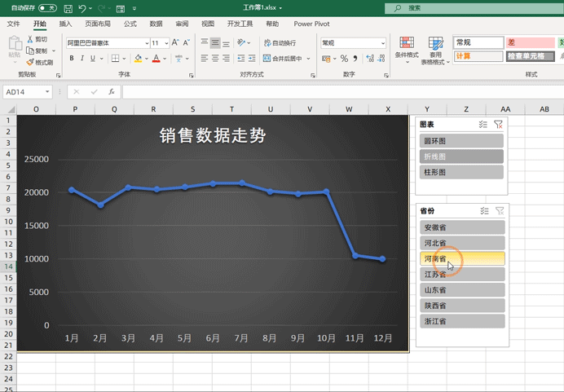Toggle Bold formatting

point(72,58)
